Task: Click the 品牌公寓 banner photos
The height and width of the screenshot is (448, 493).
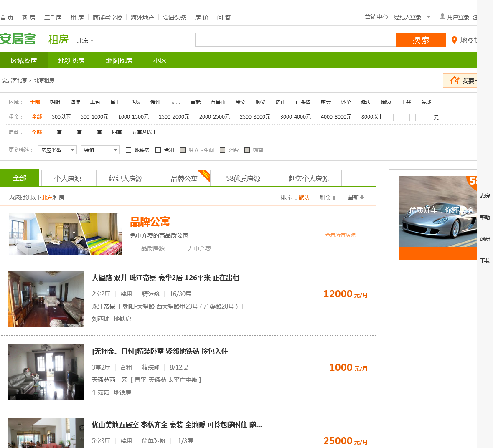Action: (x=65, y=234)
